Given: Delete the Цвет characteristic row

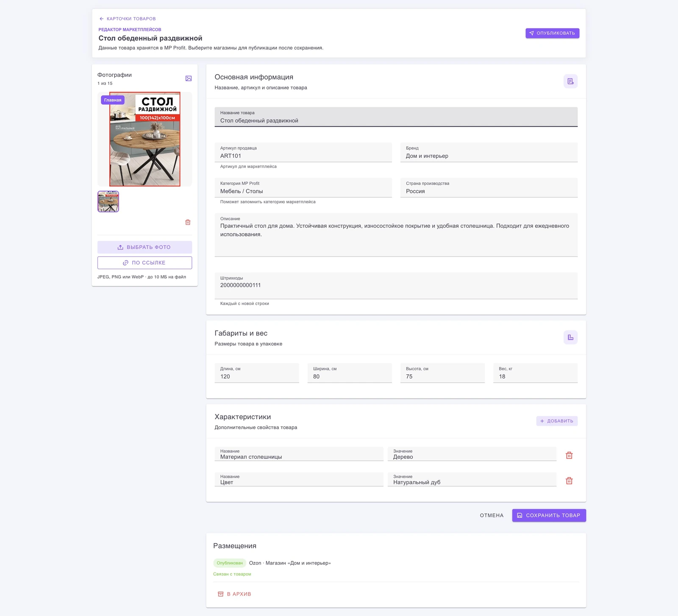Looking at the screenshot, I should click(x=569, y=481).
